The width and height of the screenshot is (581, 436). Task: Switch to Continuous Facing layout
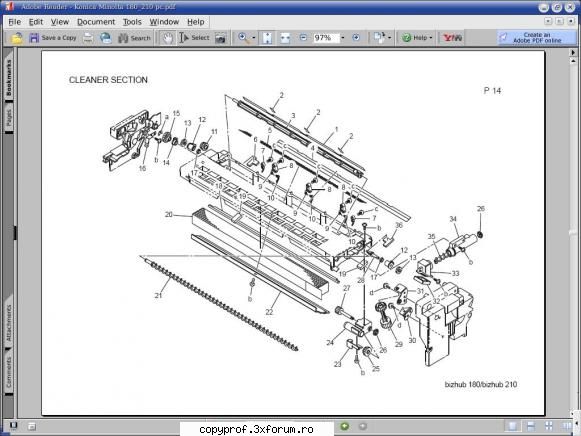tap(549, 426)
